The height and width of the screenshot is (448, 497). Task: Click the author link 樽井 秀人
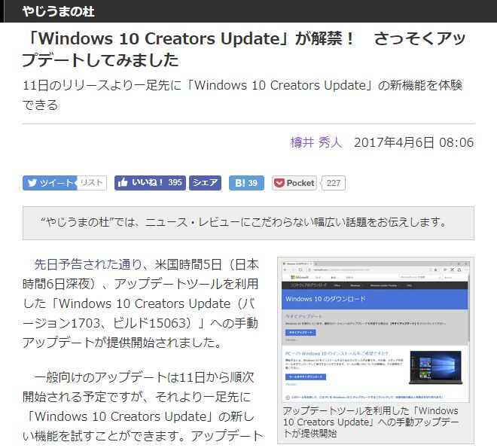click(316, 142)
